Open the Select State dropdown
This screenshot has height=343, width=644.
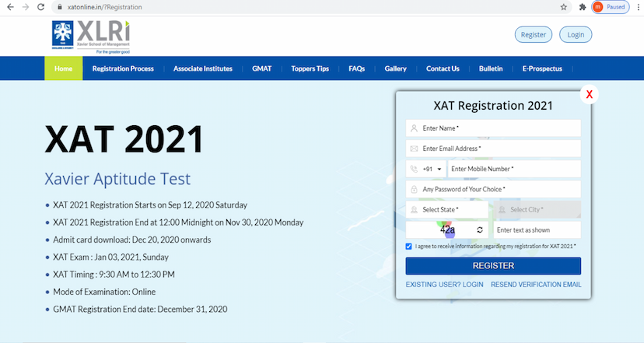pos(447,209)
